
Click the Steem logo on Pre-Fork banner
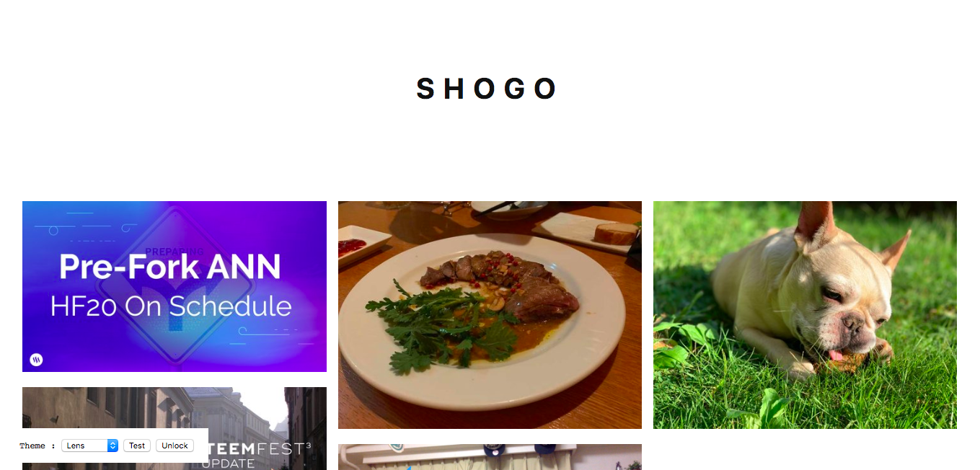coord(36,360)
